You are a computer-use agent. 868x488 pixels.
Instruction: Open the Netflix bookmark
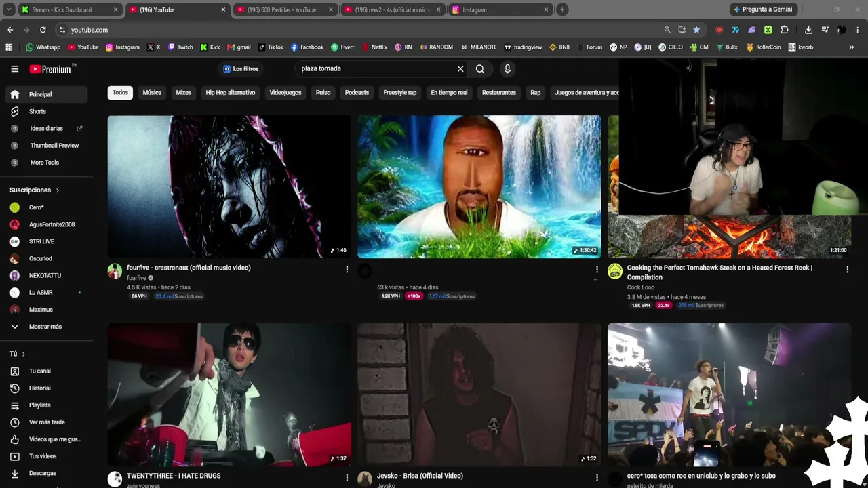tap(374, 47)
